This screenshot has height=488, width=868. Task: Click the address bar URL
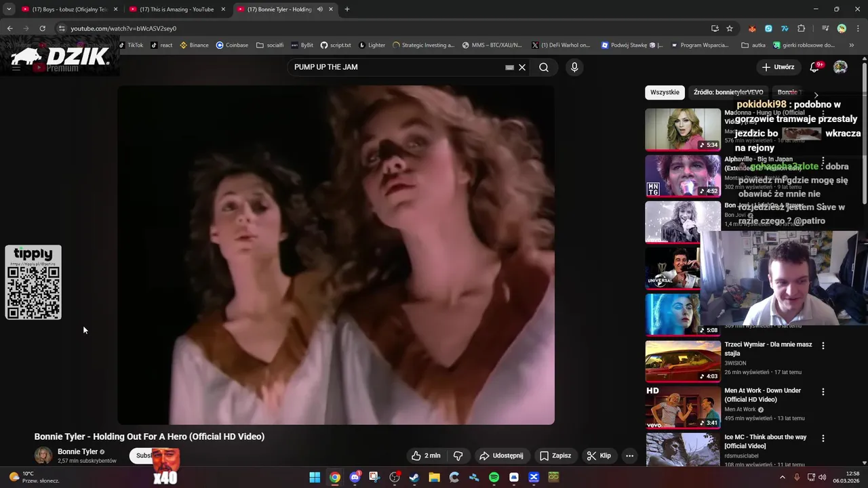click(123, 28)
